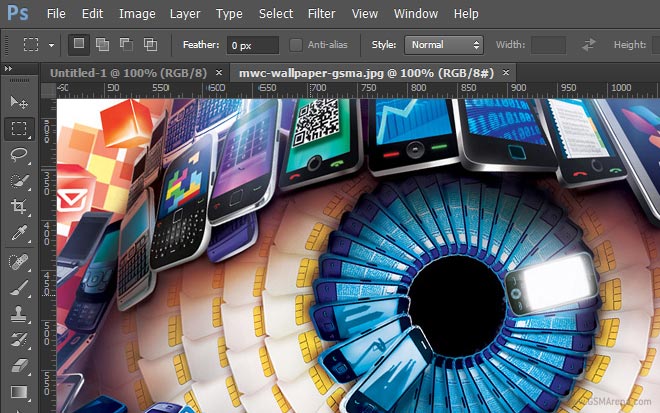Open the Window menu
The width and height of the screenshot is (660, 413).
pyautogui.click(x=416, y=13)
